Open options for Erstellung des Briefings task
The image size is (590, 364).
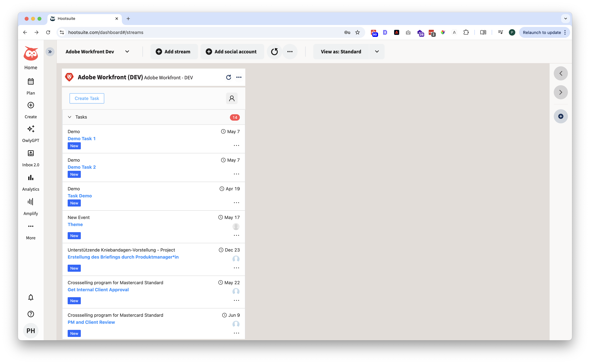point(236,268)
